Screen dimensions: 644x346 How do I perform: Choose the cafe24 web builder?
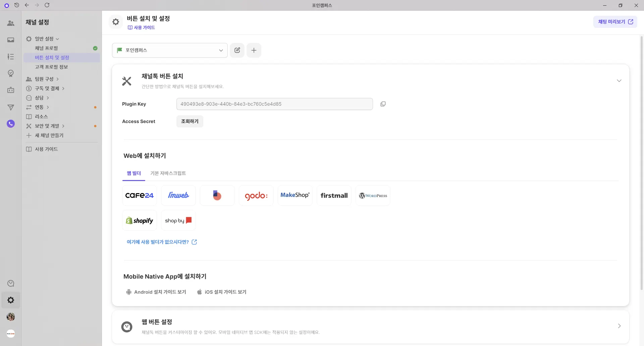(140, 195)
